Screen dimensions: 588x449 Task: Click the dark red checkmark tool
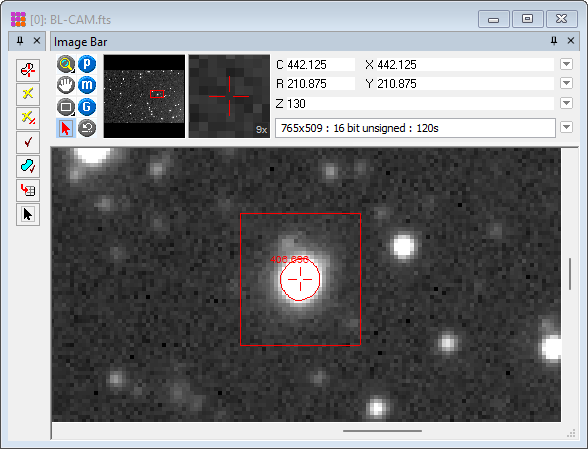click(x=28, y=142)
